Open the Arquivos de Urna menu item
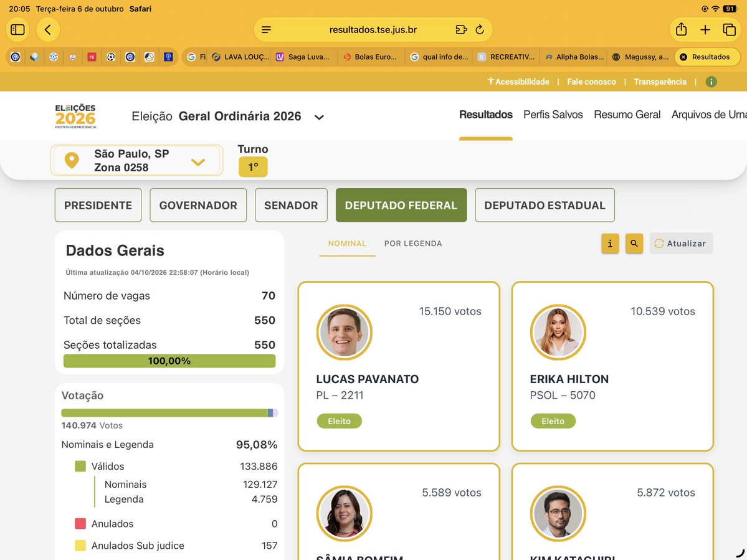The image size is (747, 560). [x=709, y=115]
